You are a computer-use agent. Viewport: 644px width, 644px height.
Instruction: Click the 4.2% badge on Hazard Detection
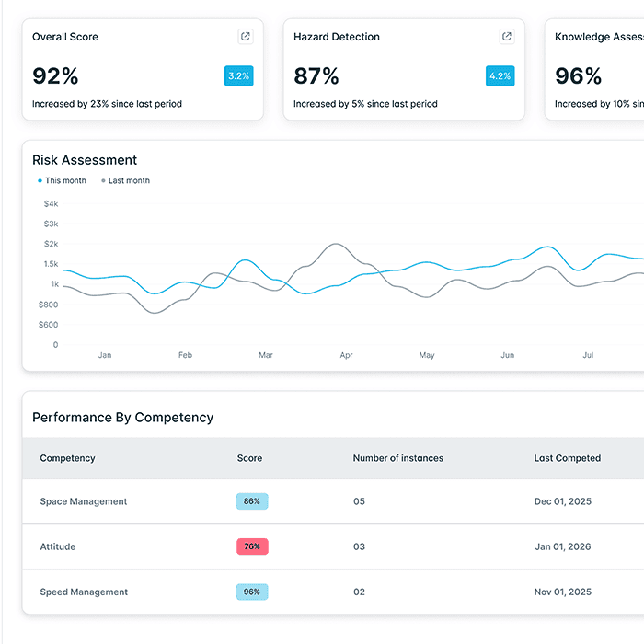coord(500,76)
